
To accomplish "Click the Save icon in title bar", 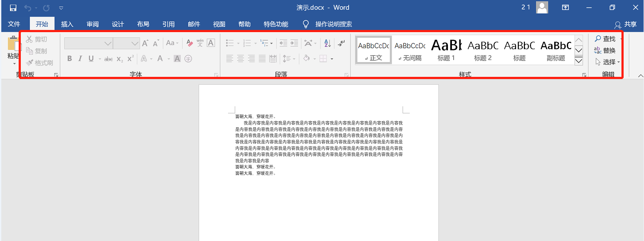I will click(x=13, y=8).
